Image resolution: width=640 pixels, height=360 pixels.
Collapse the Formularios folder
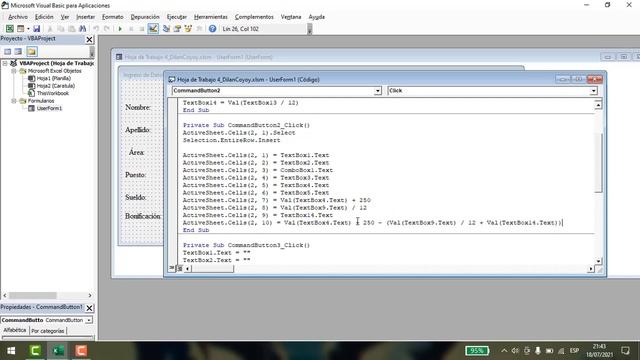click(x=14, y=100)
